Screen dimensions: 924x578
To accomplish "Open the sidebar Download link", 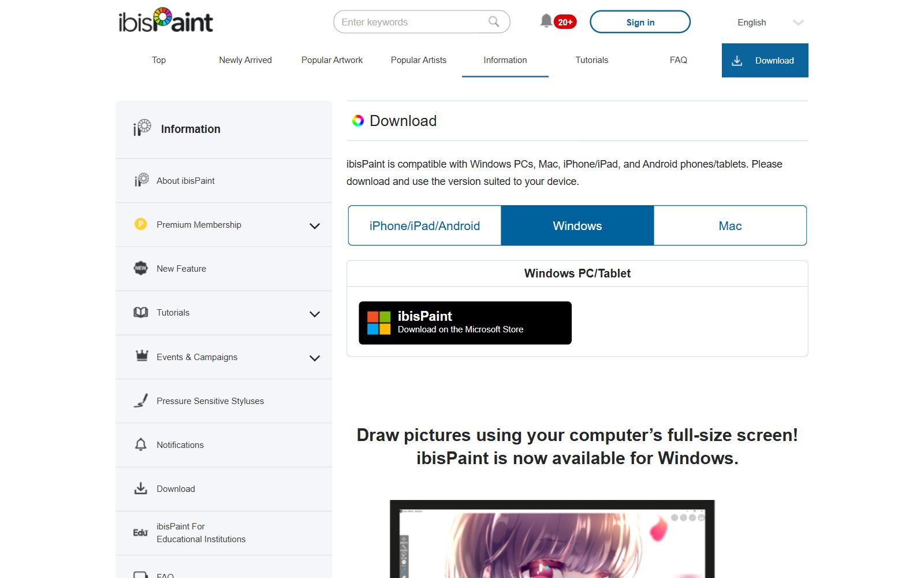I will pyautogui.click(x=223, y=488).
